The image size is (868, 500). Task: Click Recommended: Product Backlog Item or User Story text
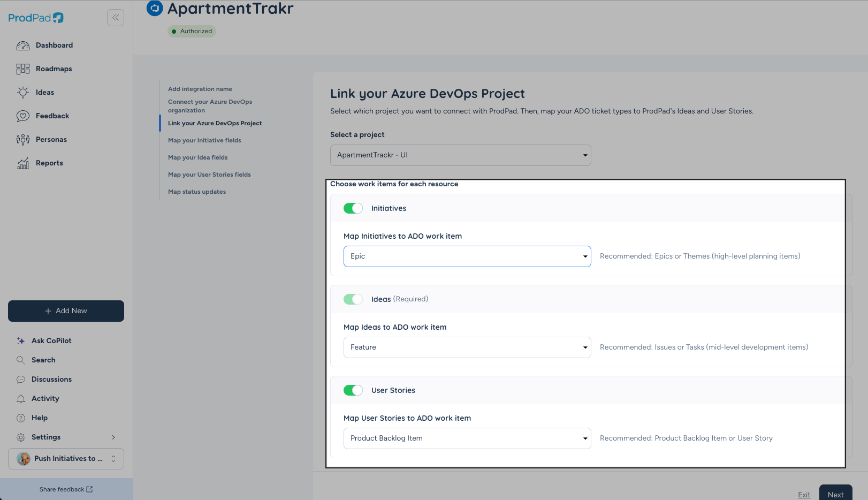(686, 438)
